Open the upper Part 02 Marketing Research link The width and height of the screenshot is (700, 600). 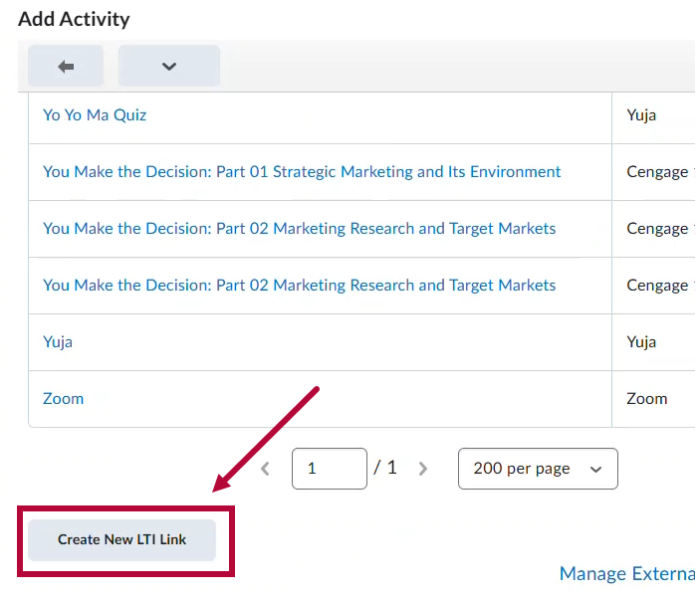click(299, 229)
